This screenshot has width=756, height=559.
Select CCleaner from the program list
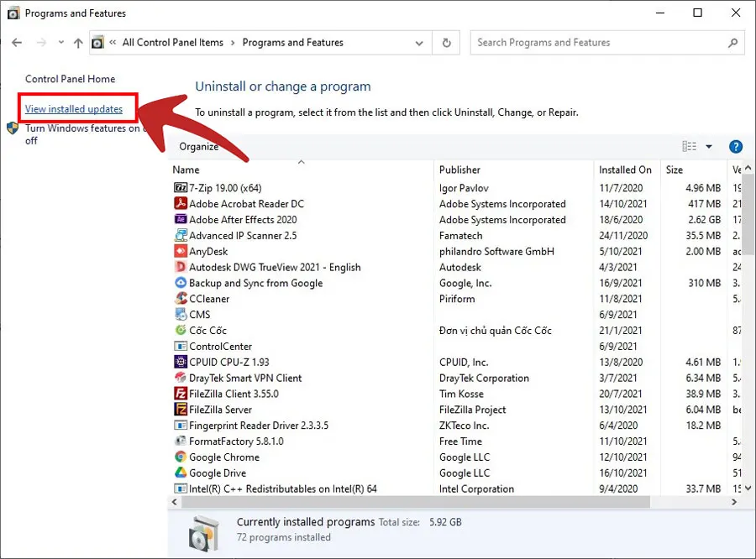pyautogui.click(x=209, y=299)
